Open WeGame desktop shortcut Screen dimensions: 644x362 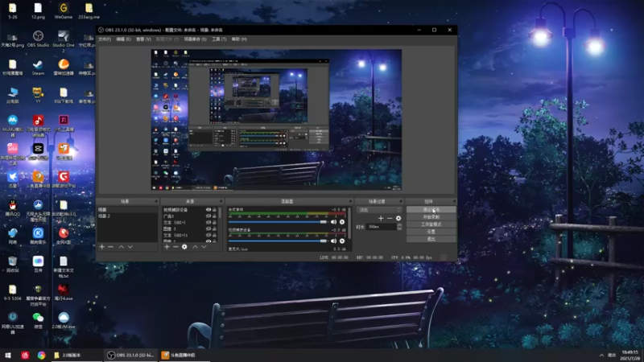click(64, 11)
